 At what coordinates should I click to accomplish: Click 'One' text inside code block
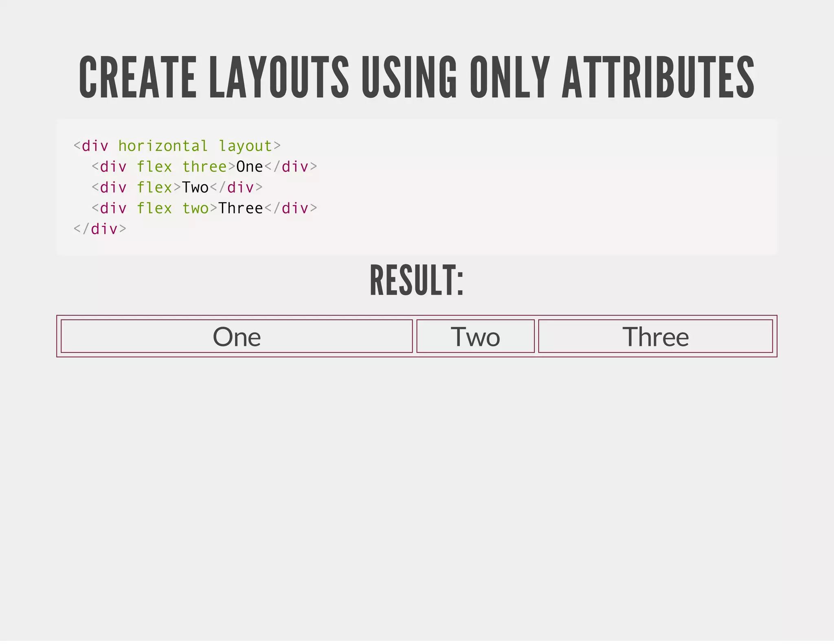pyautogui.click(x=249, y=166)
